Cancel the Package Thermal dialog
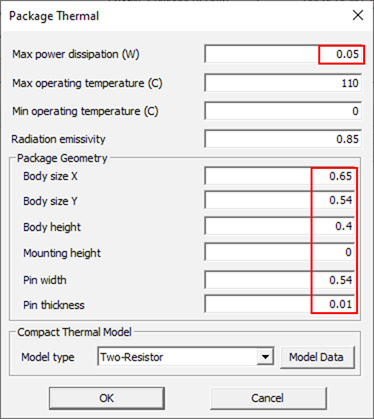 click(268, 398)
